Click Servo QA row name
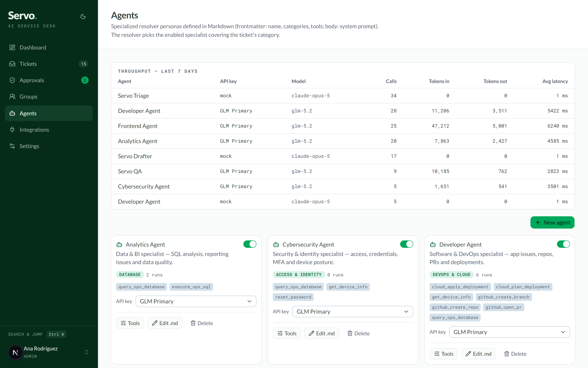588x368 pixels. tap(130, 171)
